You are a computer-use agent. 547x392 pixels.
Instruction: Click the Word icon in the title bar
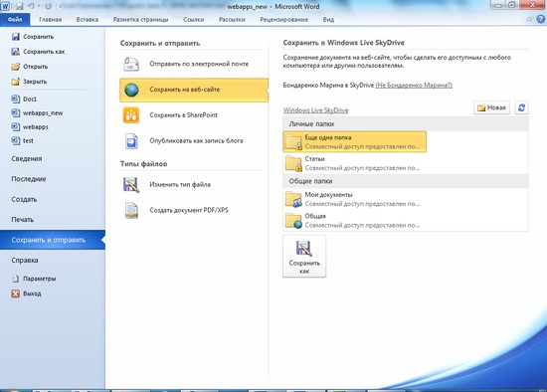[x=5, y=6]
